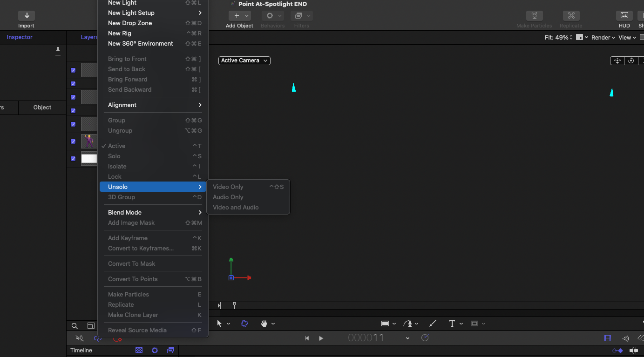Select the Pan hand tool
Viewport: 644px width, 357px height.
click(264, 323)
